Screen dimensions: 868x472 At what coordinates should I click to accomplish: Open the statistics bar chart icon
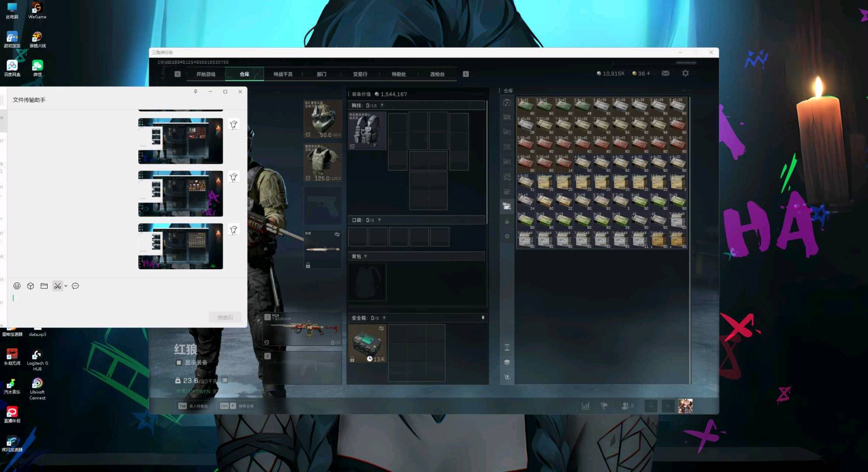pos(586,406)
